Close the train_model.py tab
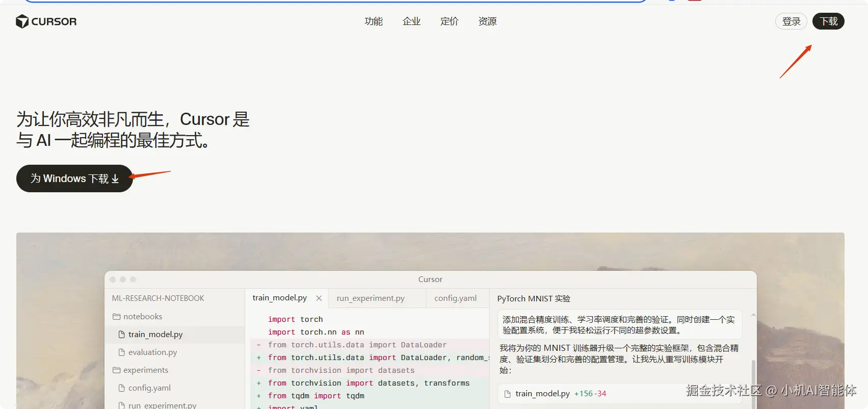 point(319,298)
